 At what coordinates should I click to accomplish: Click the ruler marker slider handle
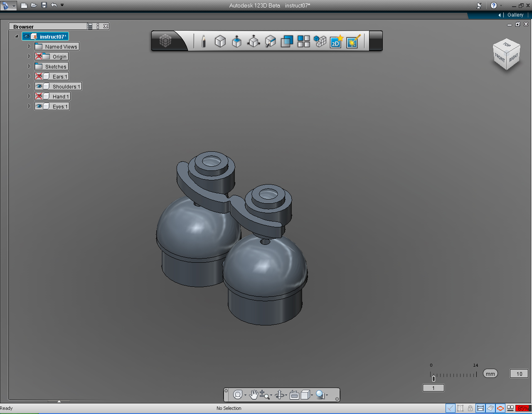point(433,378)
